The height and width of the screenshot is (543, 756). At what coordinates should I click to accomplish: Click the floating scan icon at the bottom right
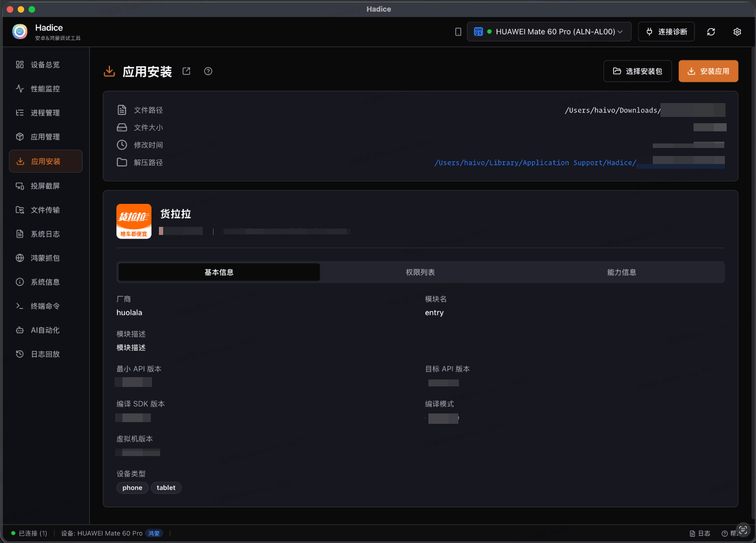pos(743,529)
